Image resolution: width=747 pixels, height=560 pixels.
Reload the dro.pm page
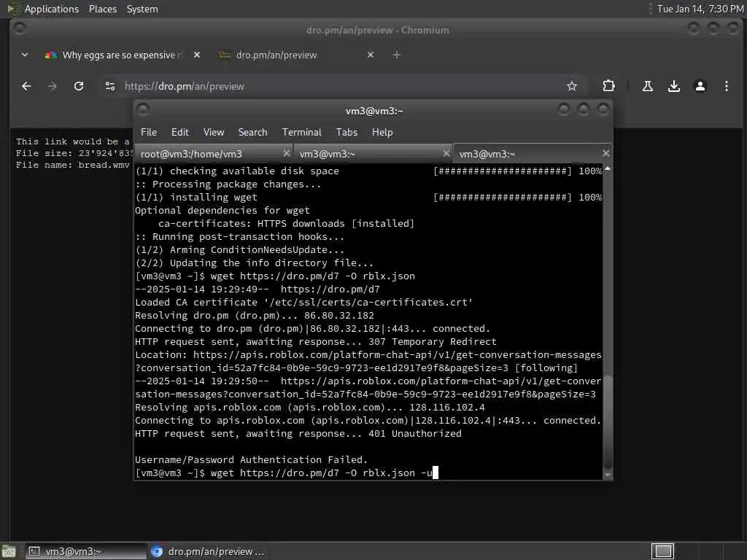(79, 86)
